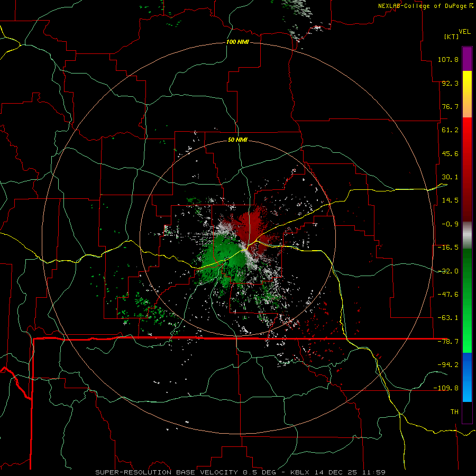Click the SUPER-RESOLUTION BASE VELOCITY caption
476x476 pixels.
[x=167, y=472]
